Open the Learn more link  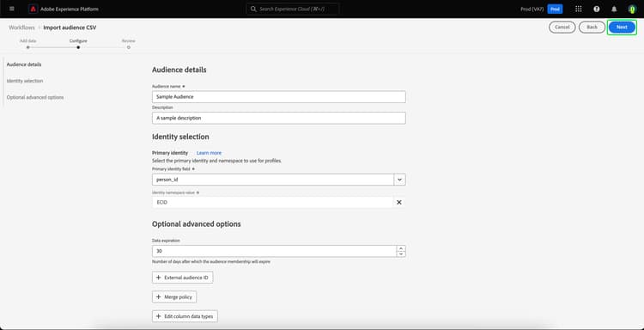tap(209, 153)
